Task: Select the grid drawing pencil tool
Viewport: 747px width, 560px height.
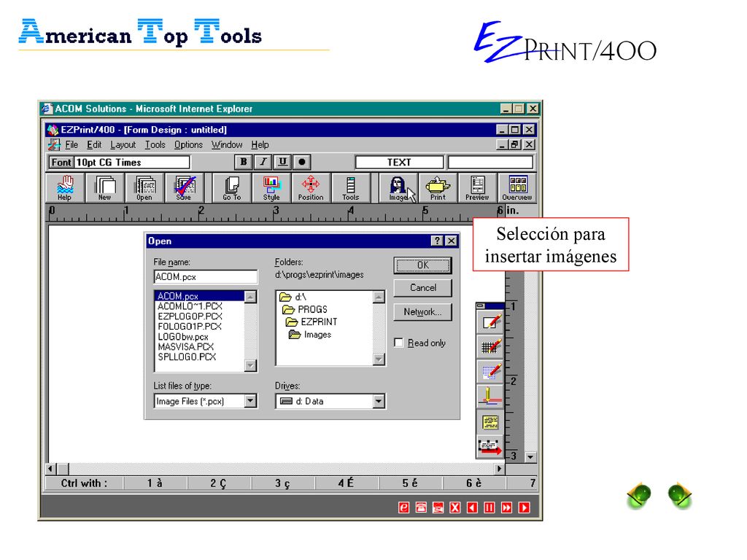Action: [491, 346]
